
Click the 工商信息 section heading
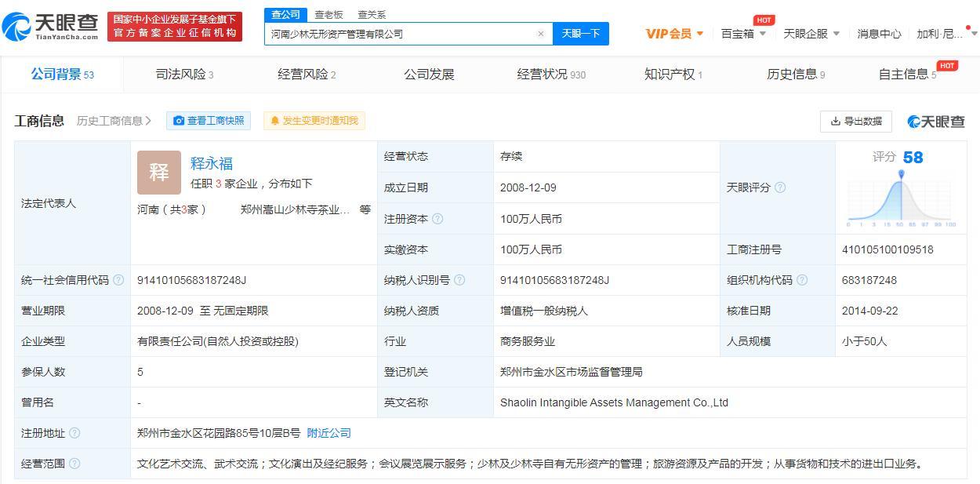[39, 121]
